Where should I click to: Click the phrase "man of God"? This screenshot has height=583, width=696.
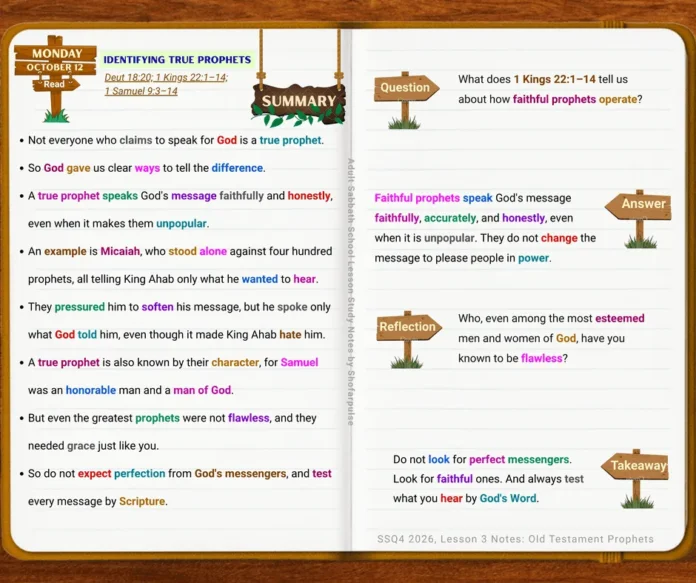click(x=202, y=390)
